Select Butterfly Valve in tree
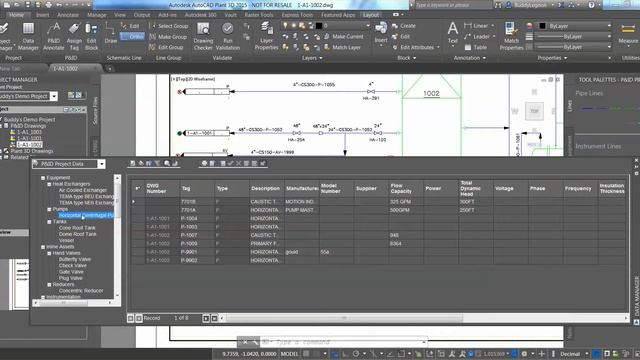 75,259
